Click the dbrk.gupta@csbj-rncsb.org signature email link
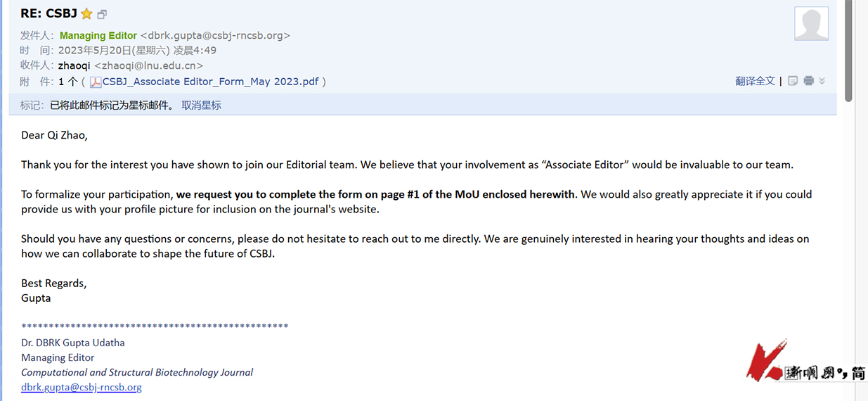 [x=82, y=387]
